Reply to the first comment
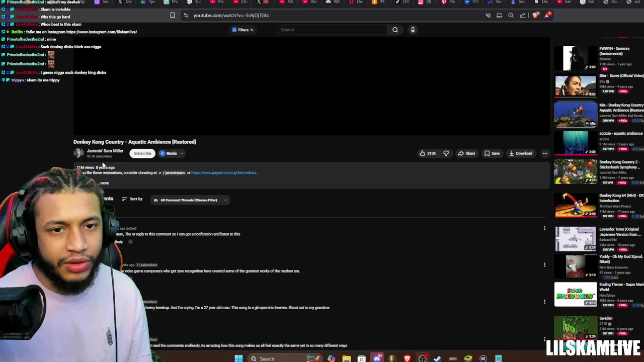644x362 pixels. pos(119,242)
